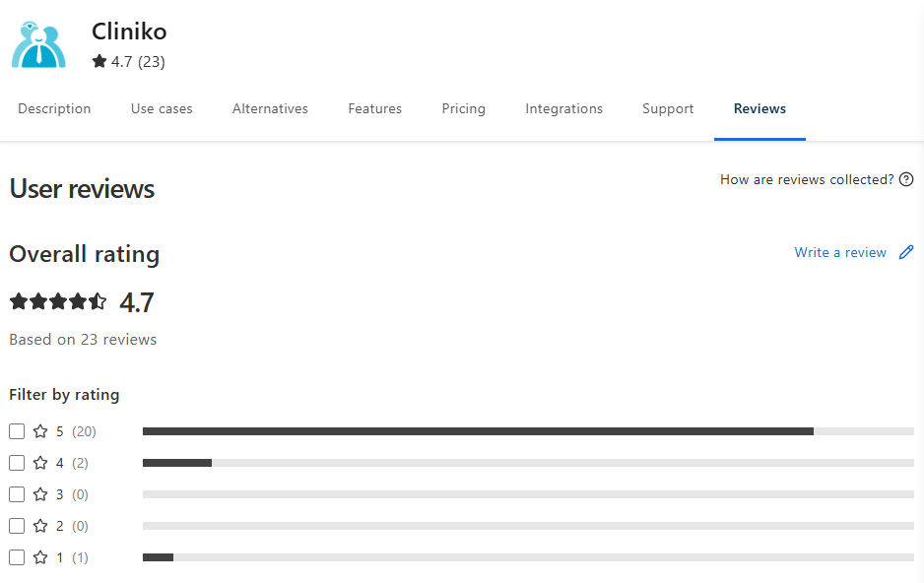Click the Write a review link

[840, 252]
